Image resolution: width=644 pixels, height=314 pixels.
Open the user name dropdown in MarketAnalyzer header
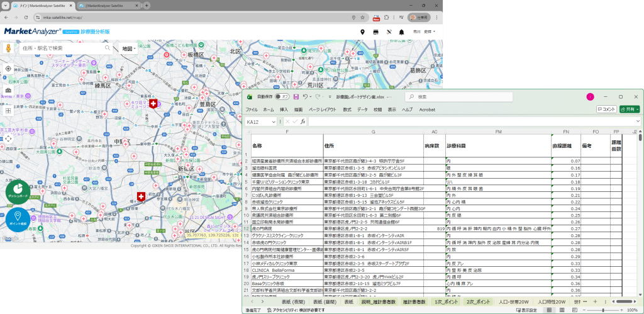(425, 31)
